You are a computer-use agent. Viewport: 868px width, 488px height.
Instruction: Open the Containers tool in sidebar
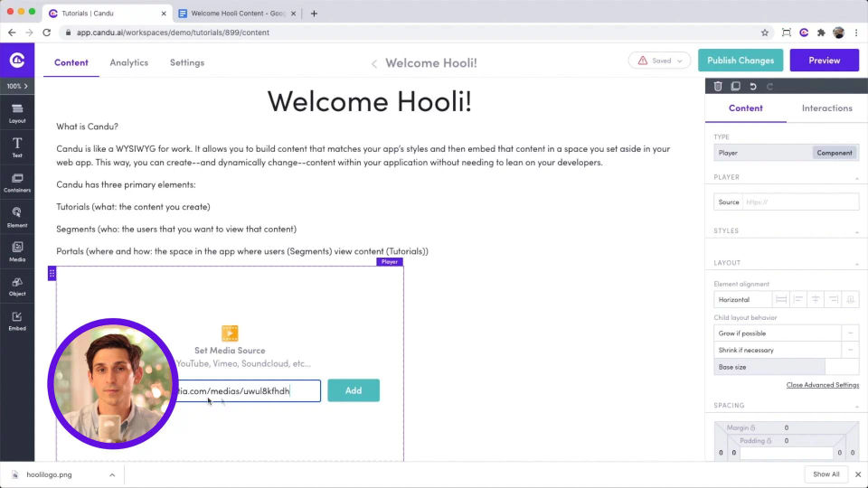click(x=17, y=183)
